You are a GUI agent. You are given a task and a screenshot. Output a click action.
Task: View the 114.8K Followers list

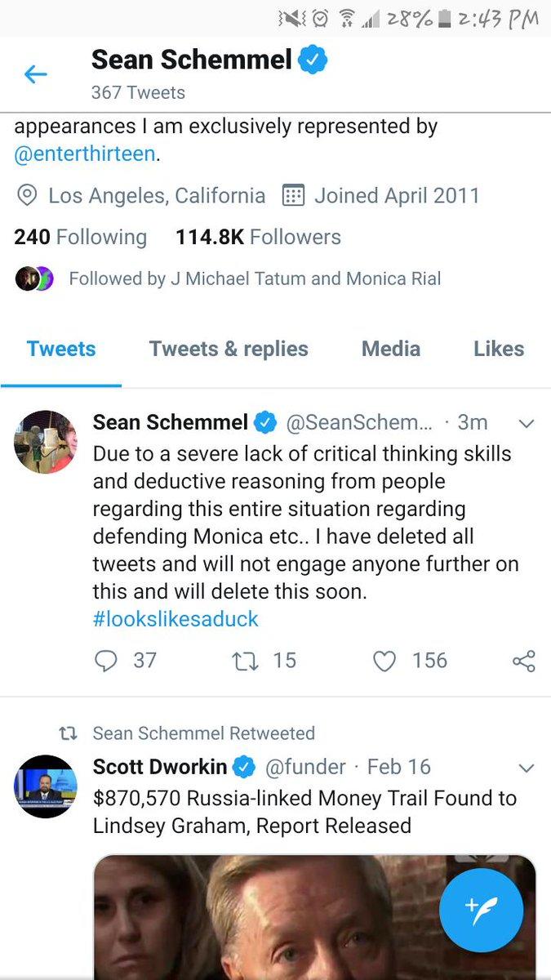(x=258, y=238)
